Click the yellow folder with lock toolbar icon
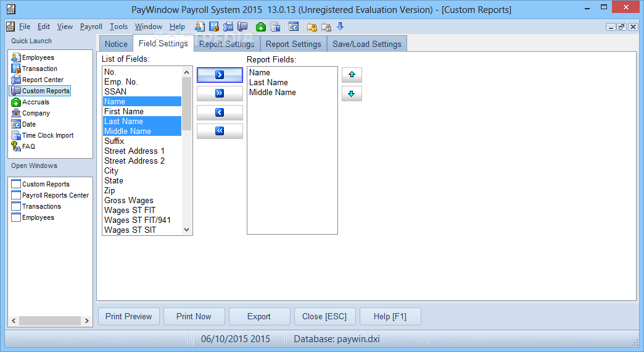Viewport: 644px width, 352px height. (x=312, y=27)
